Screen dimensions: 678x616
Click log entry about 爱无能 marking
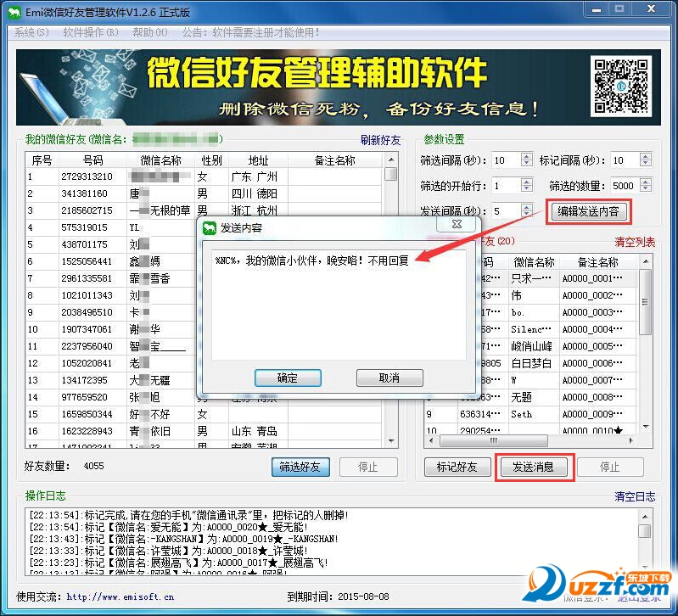[169, 527]
